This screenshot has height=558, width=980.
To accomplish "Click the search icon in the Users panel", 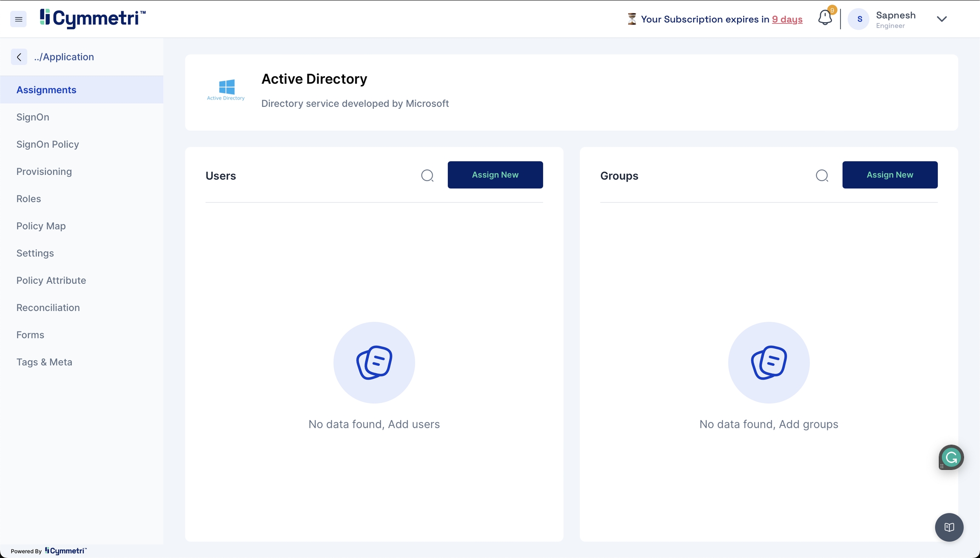I will (x=427, y=175).
